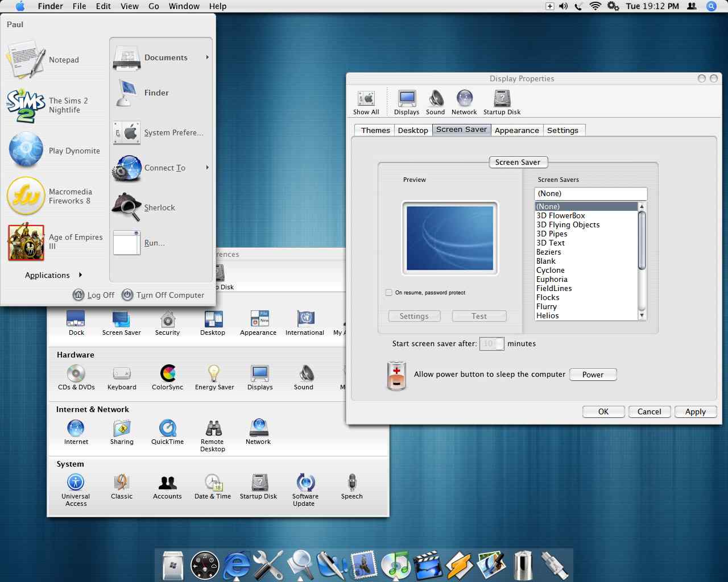The height and width of the screenshot is (582, 728).
Task: Click the Wi-Fi icon in menu bar
Action: pyautogui.click(x=595, y=6)
